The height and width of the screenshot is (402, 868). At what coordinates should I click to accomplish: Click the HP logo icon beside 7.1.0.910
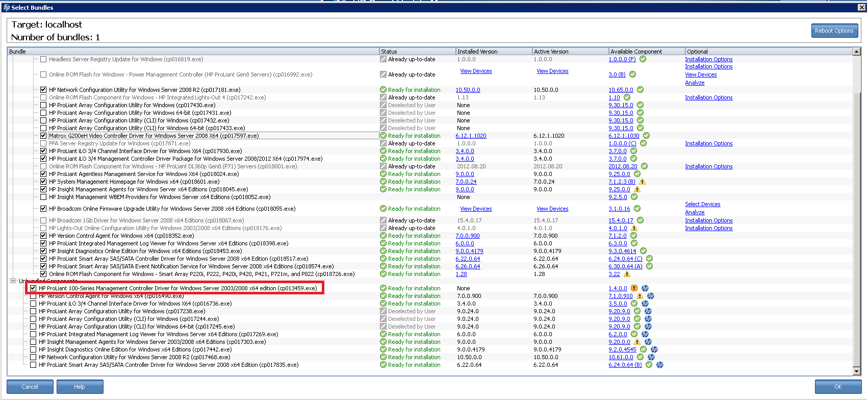pos(651,296)
